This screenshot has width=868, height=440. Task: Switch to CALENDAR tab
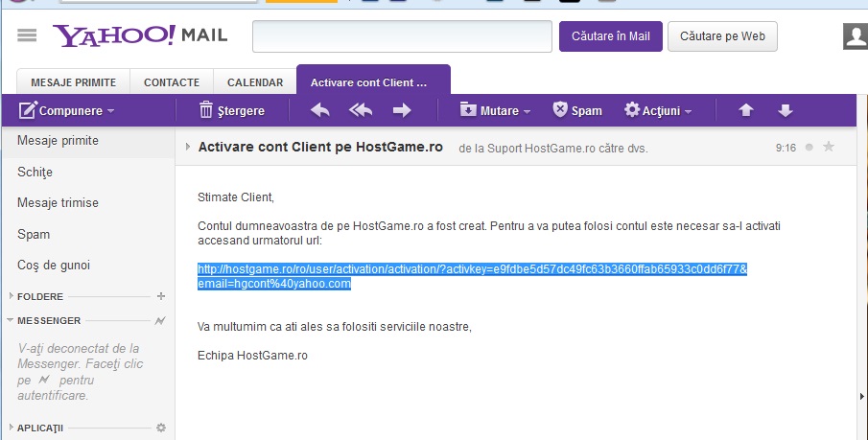(255, 82)
